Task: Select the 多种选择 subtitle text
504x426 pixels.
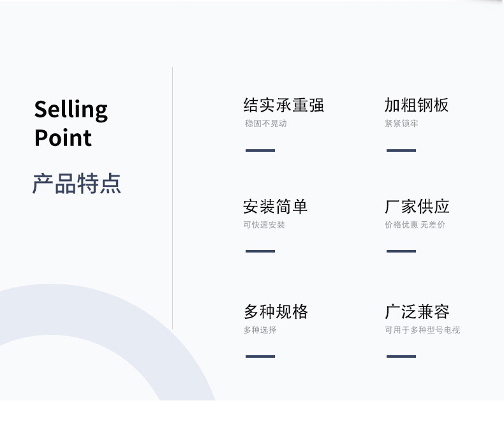Action: click(260, 330)
